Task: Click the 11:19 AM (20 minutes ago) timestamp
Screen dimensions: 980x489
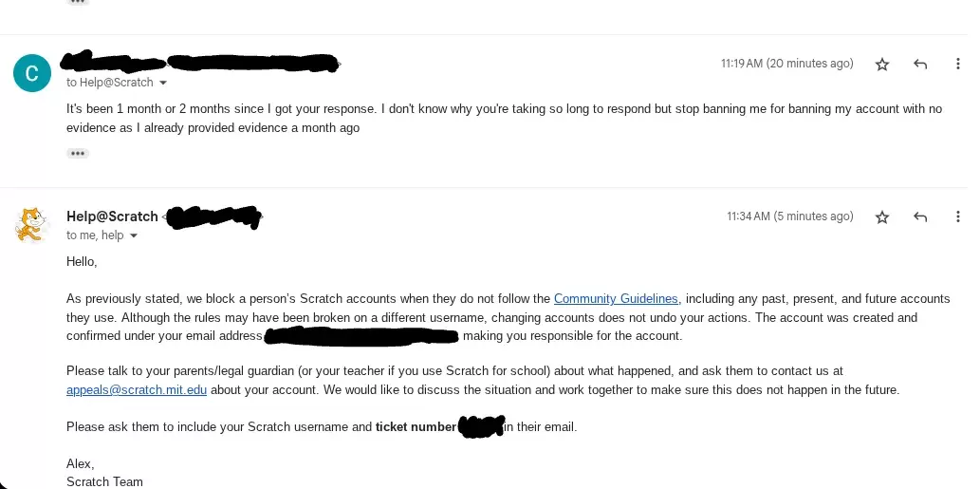Action: pyautogui.click(x=786, y=64)
